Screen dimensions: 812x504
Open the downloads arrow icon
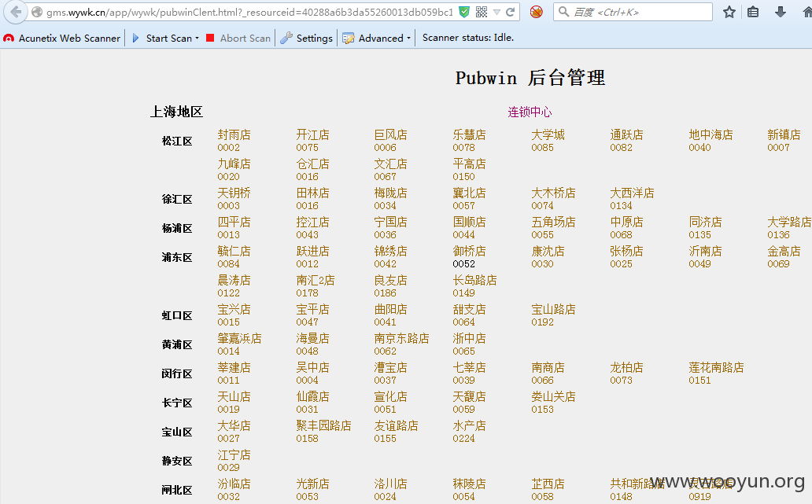780,12
